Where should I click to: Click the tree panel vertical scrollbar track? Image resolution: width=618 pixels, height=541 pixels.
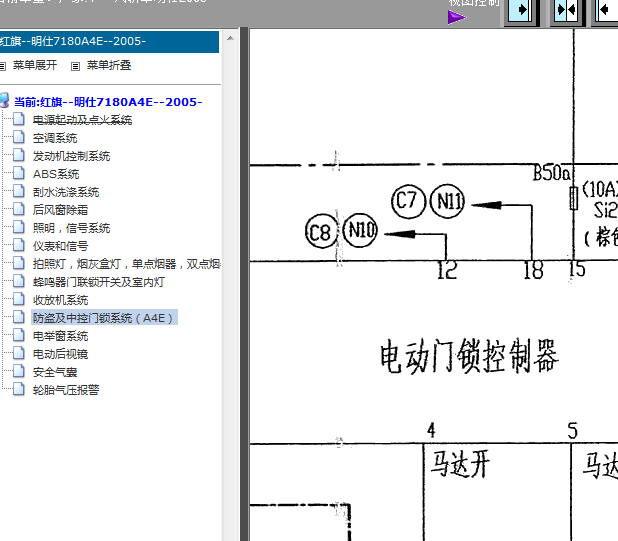(231, 292)
